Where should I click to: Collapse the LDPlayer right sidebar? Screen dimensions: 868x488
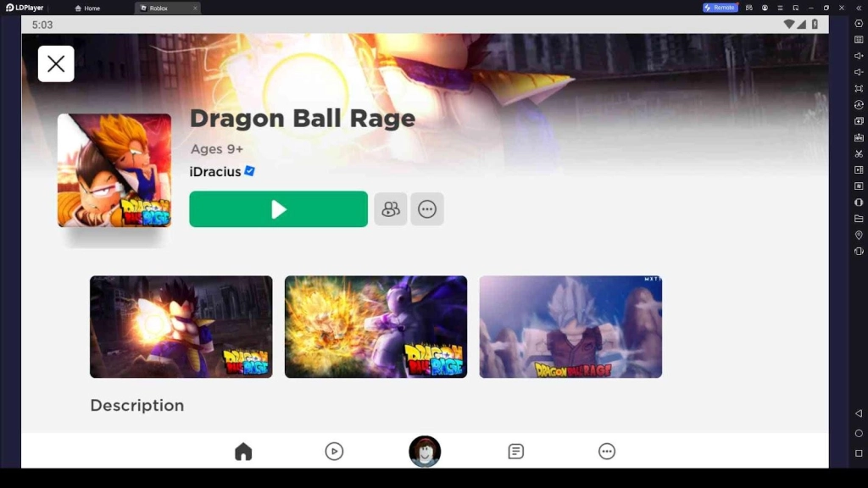click(859, 8)
